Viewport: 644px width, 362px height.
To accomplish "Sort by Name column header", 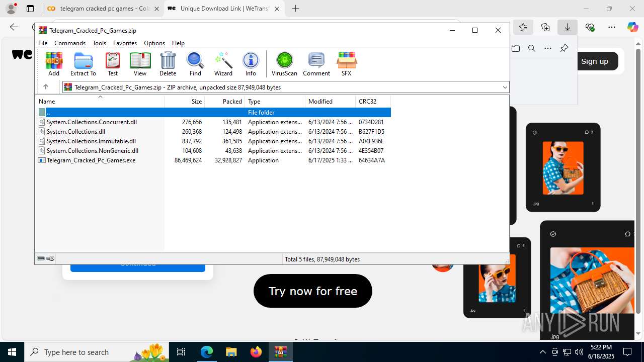I will pyautogui.click(x=100, y=102).
